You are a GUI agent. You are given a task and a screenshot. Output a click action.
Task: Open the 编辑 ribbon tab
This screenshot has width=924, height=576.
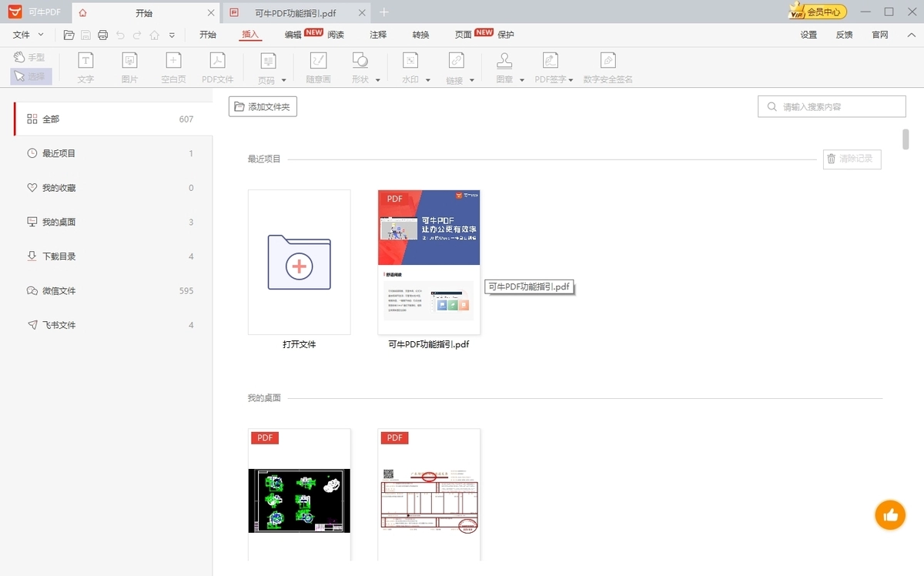coord(293,35)
